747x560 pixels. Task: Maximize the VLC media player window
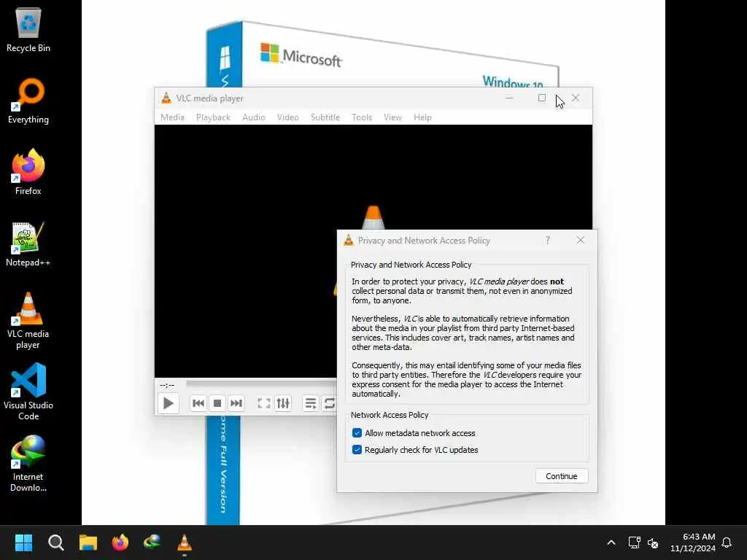pos(542,98)
